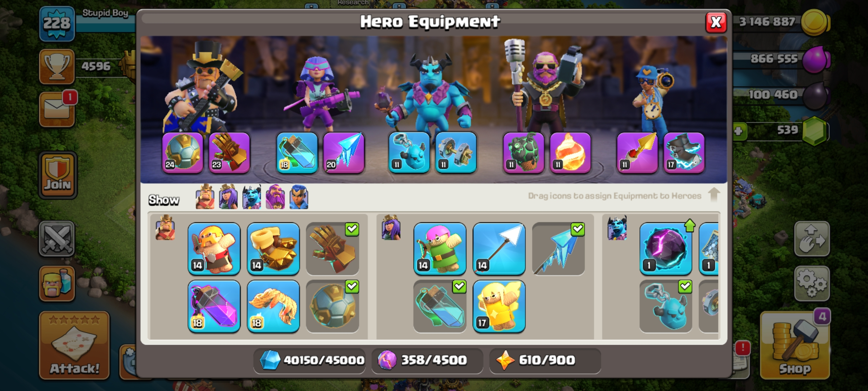
Task: Open the Shop button
Action: point(795,345)
